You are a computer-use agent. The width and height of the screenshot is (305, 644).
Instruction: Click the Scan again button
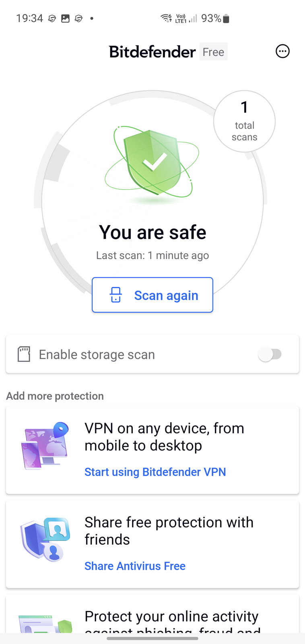tap(152, 295)
